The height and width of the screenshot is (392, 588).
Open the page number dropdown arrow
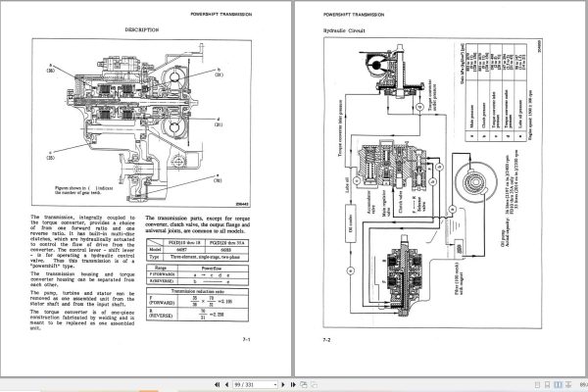[x=275, y=385]
